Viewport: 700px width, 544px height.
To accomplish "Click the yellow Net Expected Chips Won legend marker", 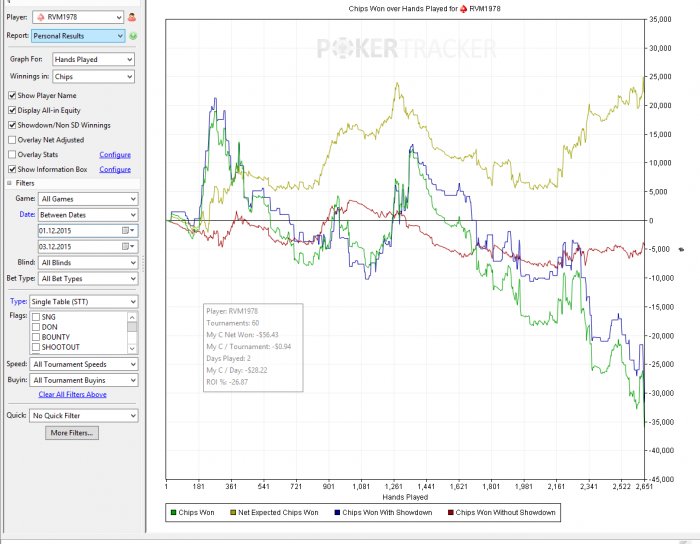I will pyautogui.click(x=235, y=513).
